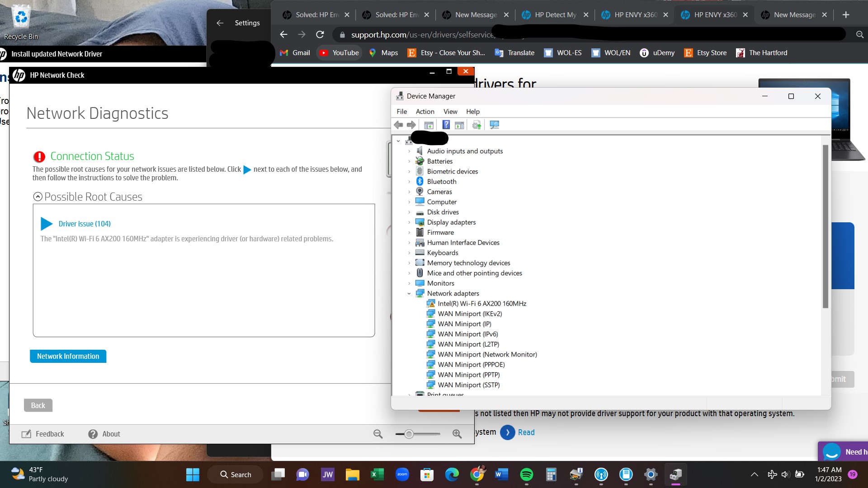The width and height of the screenshot is (868, 488).
Task: Click zoom in magnifier in HP Network Check
Action: (457, 434)
